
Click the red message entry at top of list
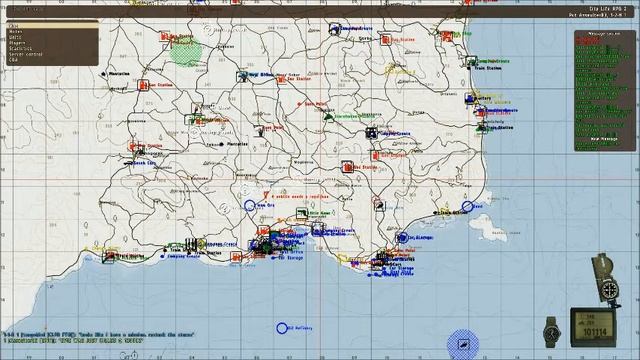tap(588, 40)
